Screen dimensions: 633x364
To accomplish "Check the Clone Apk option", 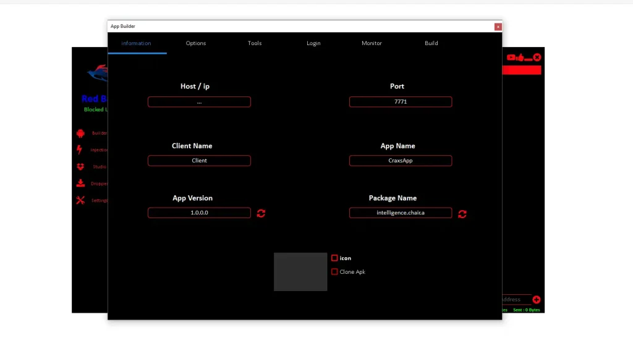I will click(x=334, y=271).
